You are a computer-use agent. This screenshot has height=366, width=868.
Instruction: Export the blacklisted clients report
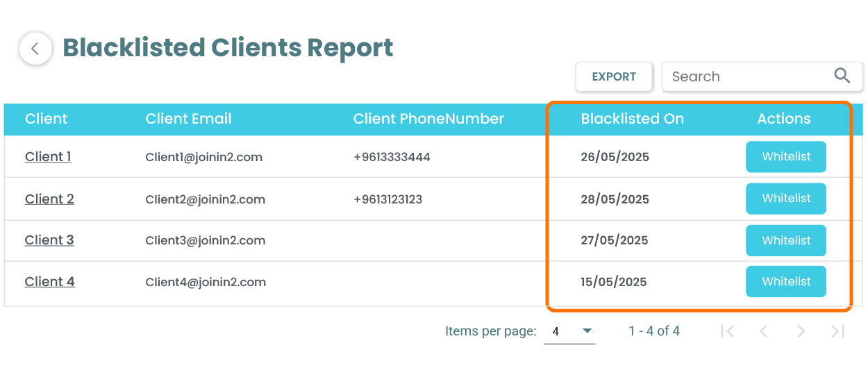[x=614, y=76]
